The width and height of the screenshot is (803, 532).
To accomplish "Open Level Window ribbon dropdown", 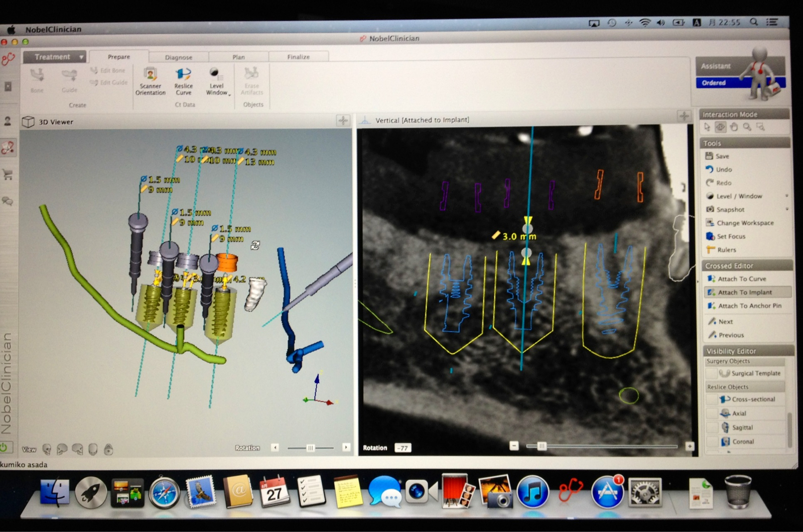I will [217, 81].
